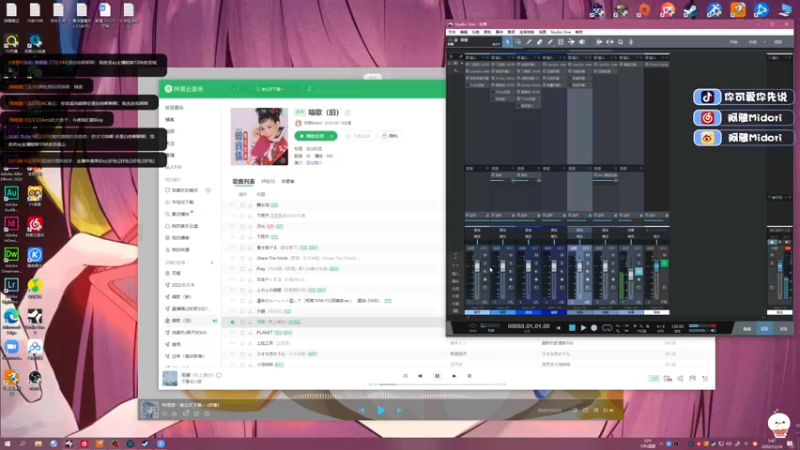Select the Eraser tool in Studio One toolbar

539,42
